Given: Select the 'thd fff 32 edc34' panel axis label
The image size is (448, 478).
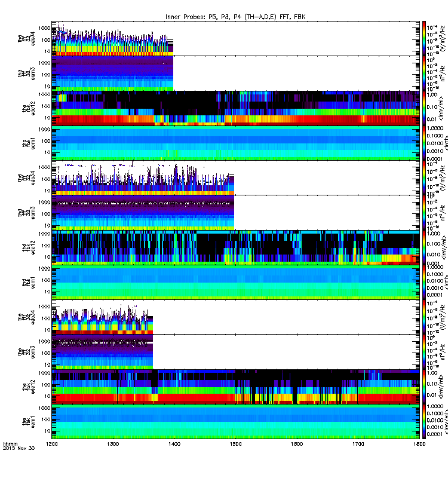Looking at the screenshot, I should [26, 178].
